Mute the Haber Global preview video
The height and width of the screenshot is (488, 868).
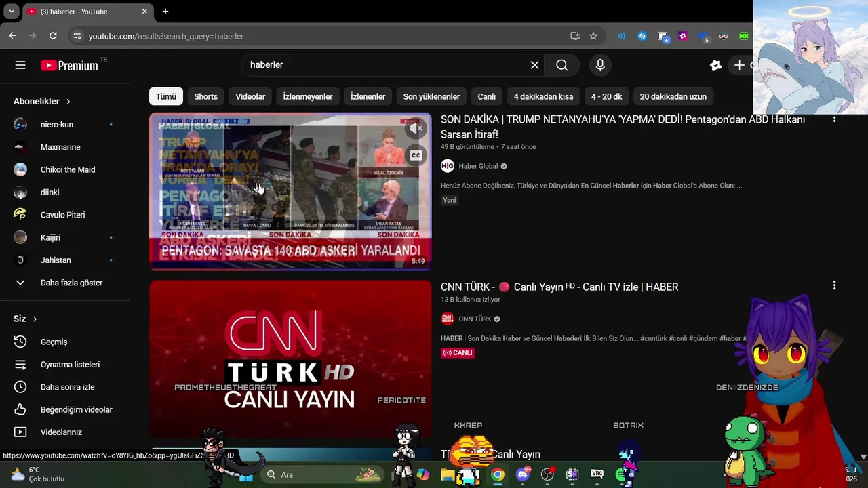click(416, 128)
